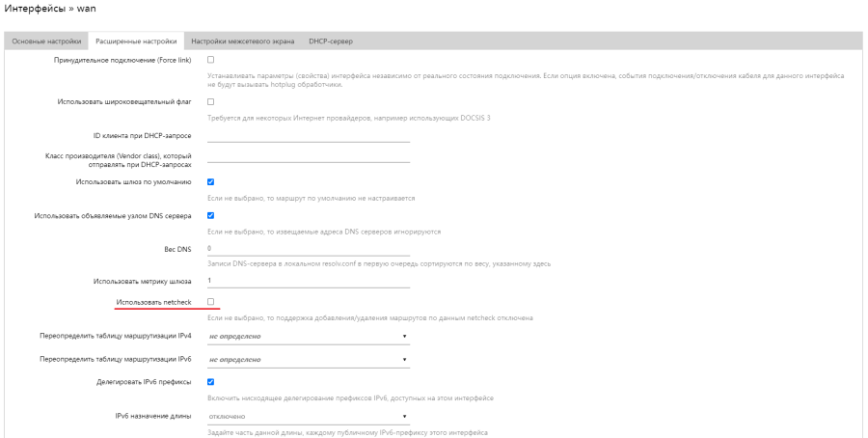Uncheck Использовать шлюз по умолчанию
868x438 pixels.
211,181
